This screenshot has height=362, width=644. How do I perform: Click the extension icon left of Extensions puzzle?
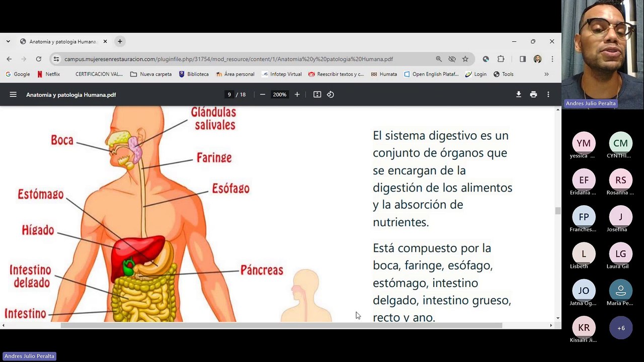pyautogui.click(x=486, y=59)
